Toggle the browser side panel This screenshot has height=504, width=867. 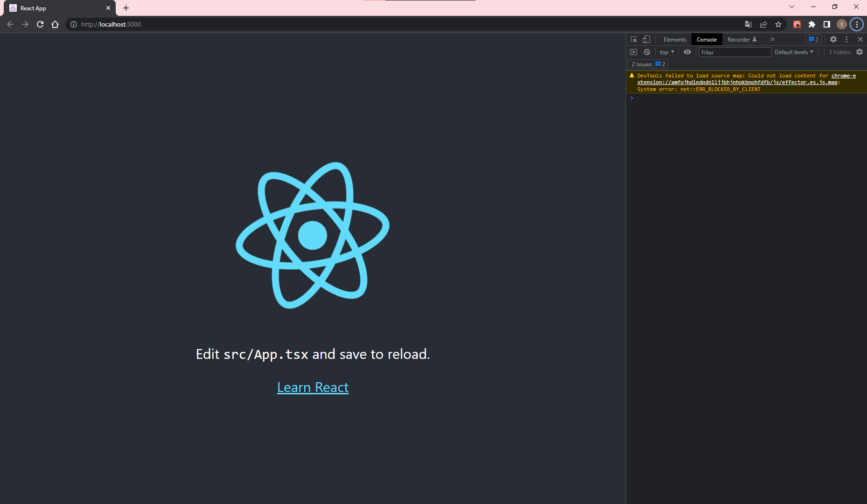click(827, 24)
